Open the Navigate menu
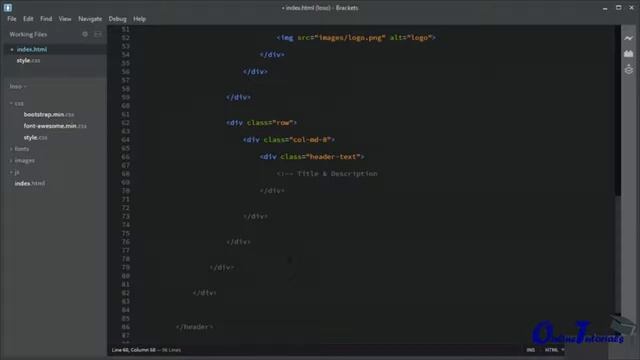The image size is (640, 360). pos(90,19)
